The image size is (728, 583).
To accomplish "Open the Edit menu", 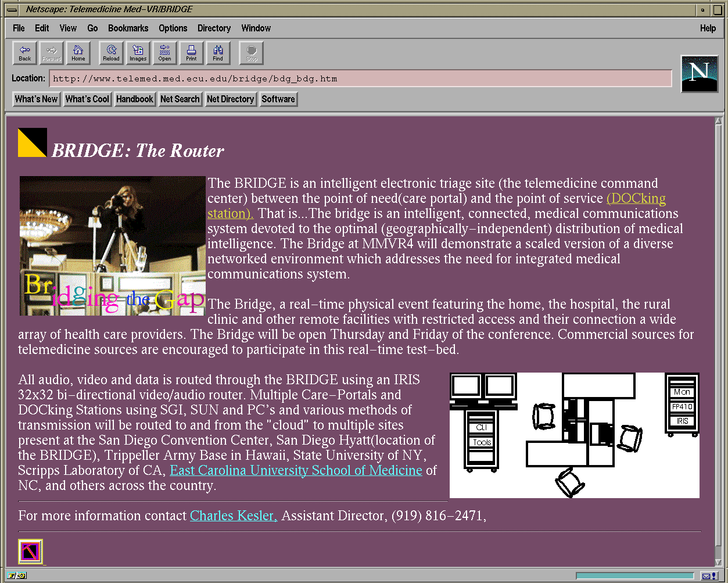I will pyautogui.click(x=42, y=28).
